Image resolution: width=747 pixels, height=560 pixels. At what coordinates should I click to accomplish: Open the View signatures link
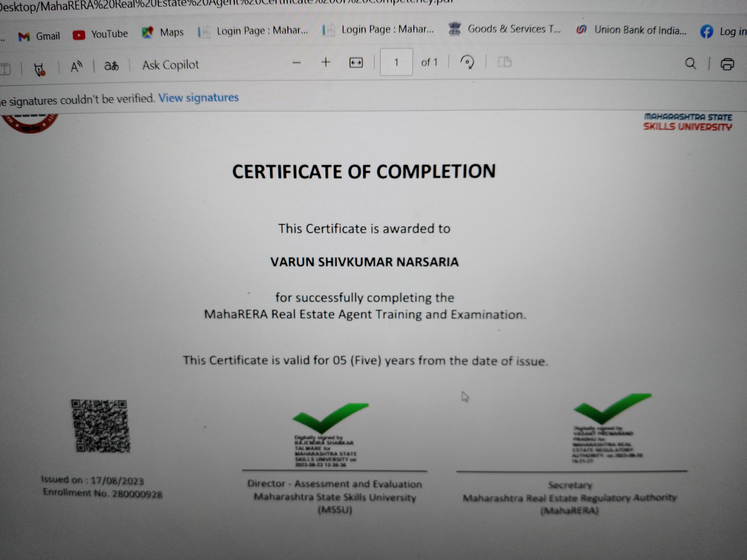click(x=199, y=98)
